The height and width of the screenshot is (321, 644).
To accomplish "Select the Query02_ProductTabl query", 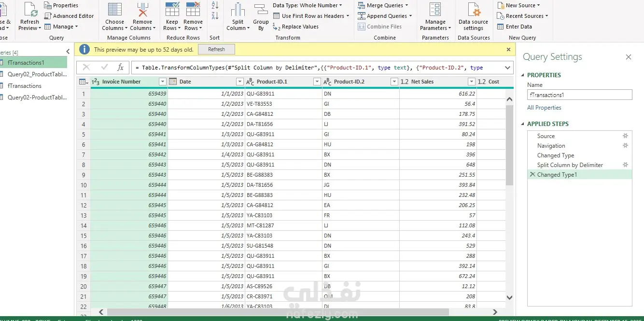I will 37,74.
